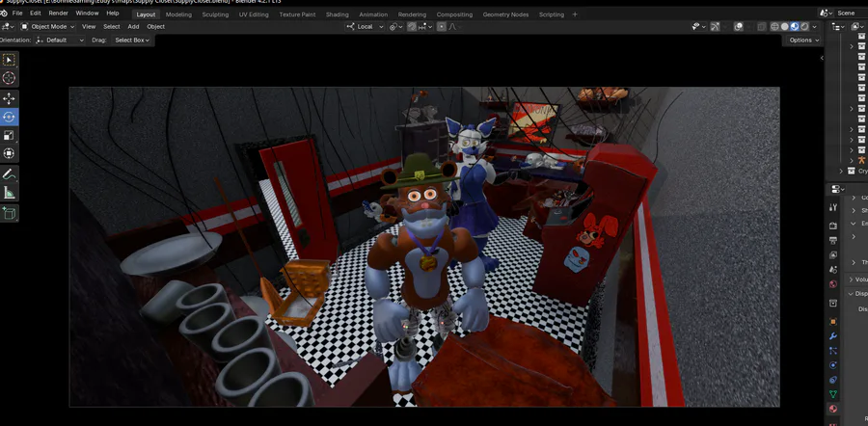Open the Physics properties tab
The image size is (868, 426).
833,365
